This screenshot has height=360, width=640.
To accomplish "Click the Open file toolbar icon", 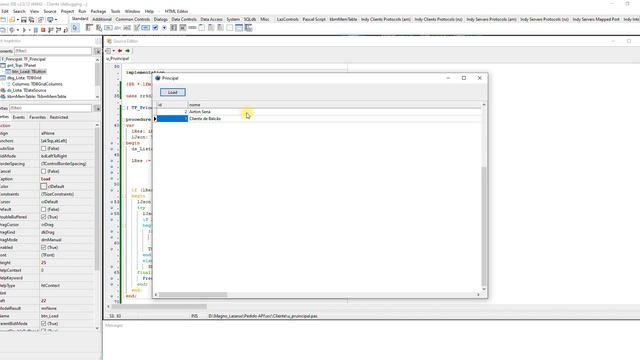I will coord(12,20).
